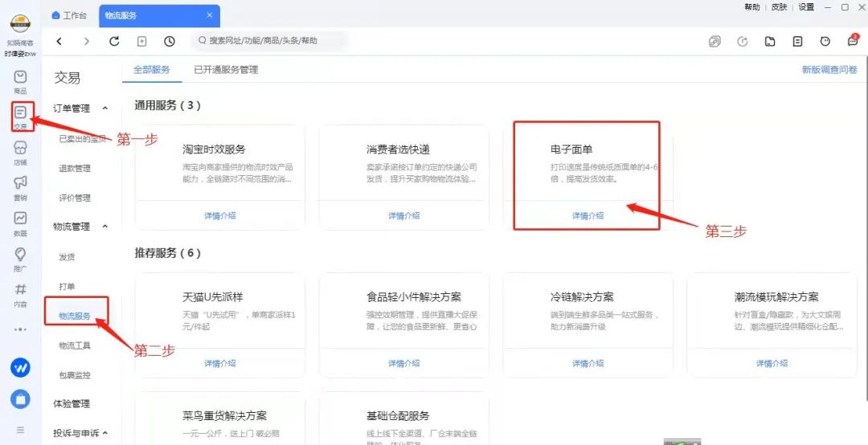Close the 物流服务 tab

[x=210, y=15]
